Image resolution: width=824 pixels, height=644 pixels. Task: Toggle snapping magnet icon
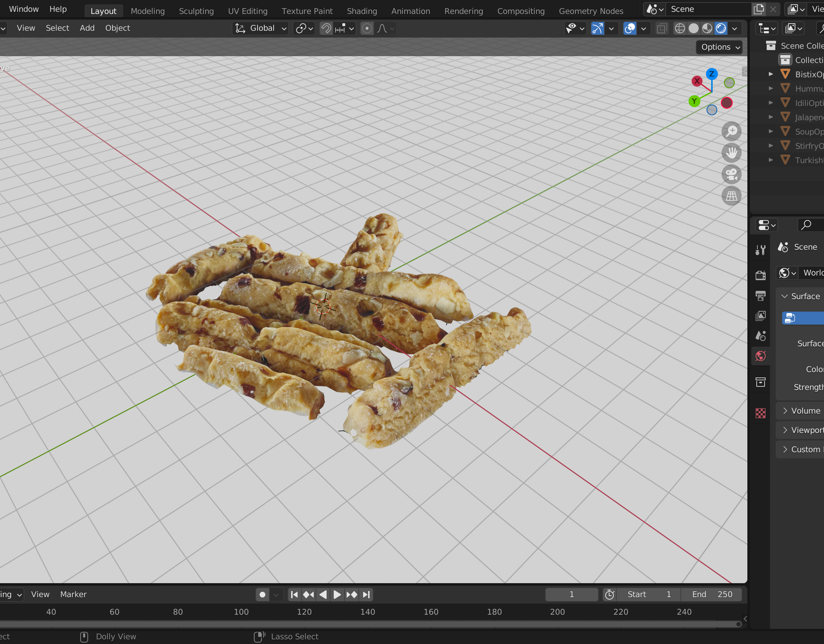tap(326, 29)
